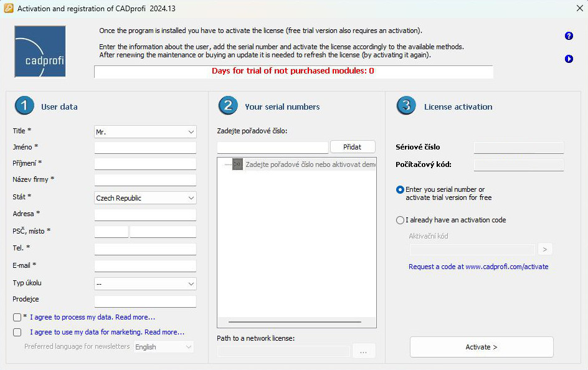Click the CADprofi title bar app icon

(x=8, y=8)
